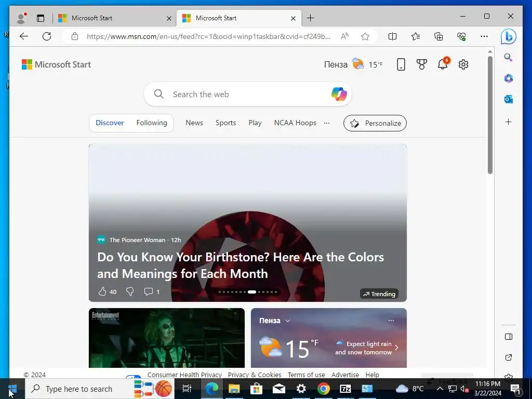
Task: Close the inactive Microsoft Start tab
Action: [x=169, y=18]
